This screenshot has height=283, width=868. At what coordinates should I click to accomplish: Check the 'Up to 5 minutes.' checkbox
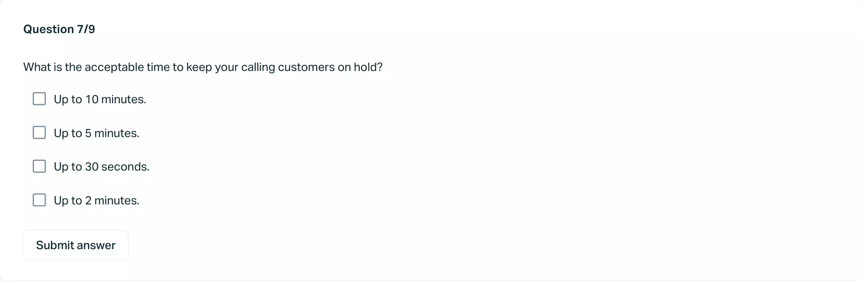(x=39, y=132)
